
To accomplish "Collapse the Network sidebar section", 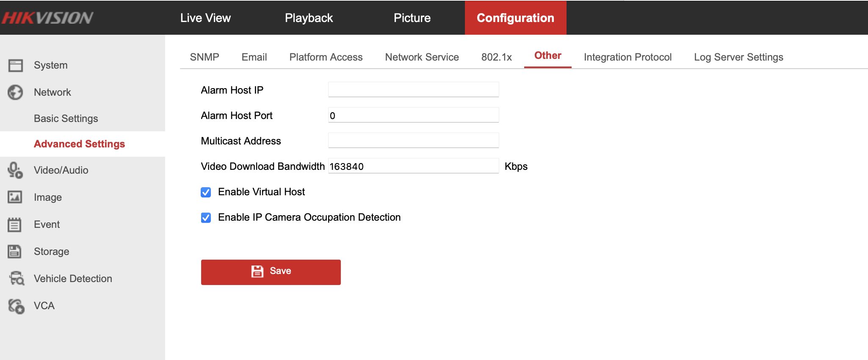I will point(53,92).
